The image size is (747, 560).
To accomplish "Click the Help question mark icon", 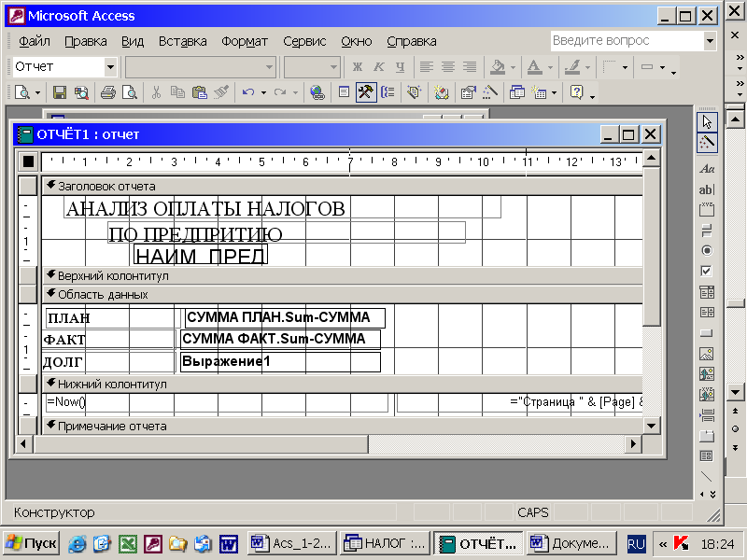I will (x=576, y=92).
